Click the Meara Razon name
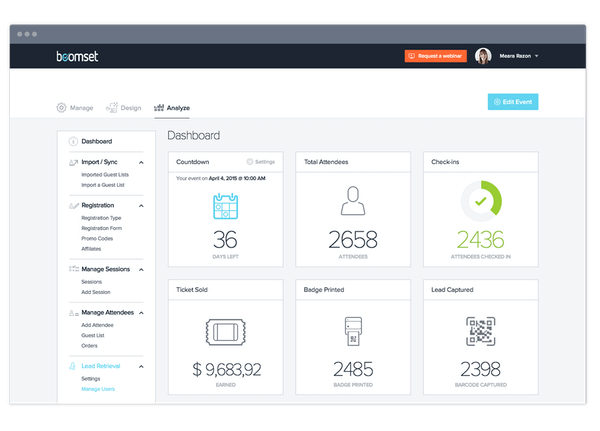The height and width of the screenshot is (431, 600). coord(515,56)
